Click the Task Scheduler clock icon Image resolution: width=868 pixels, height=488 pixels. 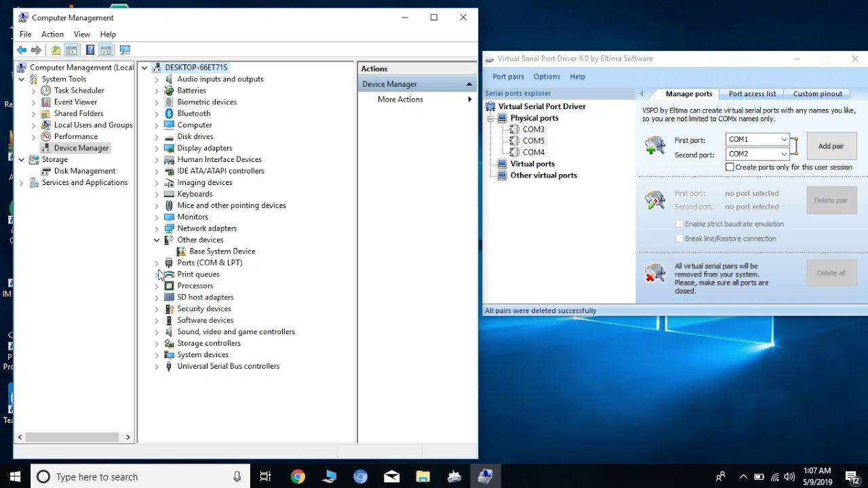(x=45, y=90)
